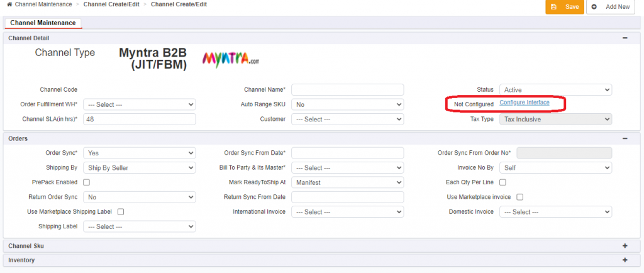The height and width of the screenshot is (273, 644).
Task: Click the Channel Name input field
Action: tap(347, 89)
